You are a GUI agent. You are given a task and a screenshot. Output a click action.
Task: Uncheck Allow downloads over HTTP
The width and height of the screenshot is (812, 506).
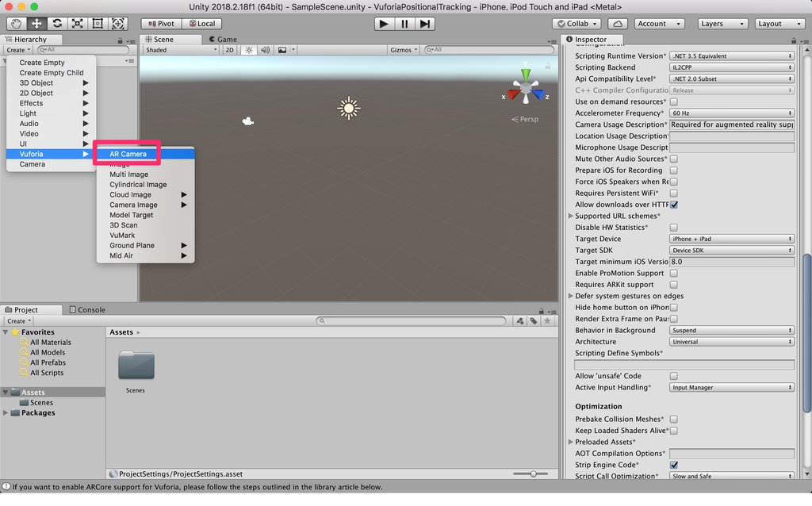(674, 205)
